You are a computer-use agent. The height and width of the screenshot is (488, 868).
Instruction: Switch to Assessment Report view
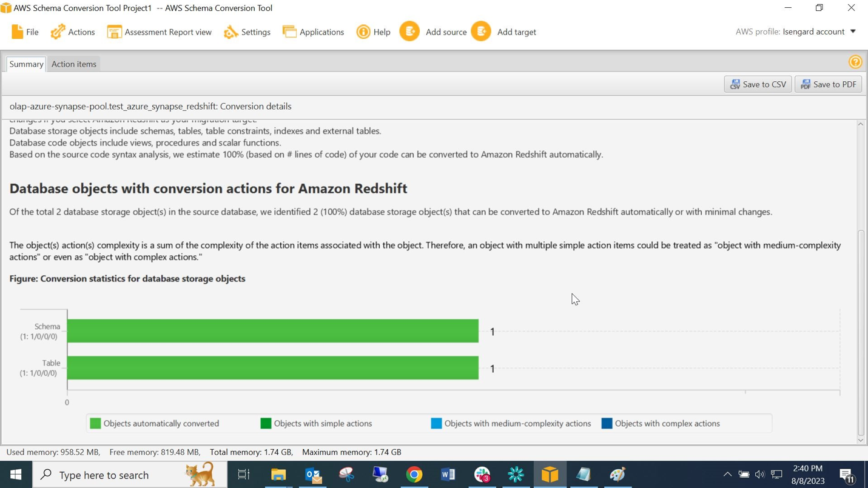pos(160,32)
